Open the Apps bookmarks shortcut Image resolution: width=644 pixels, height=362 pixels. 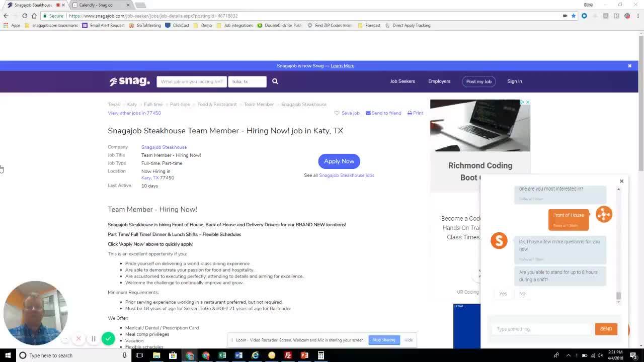13,25
